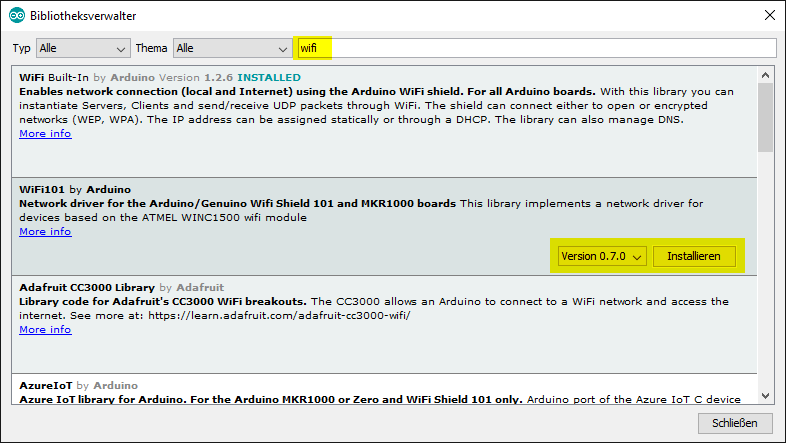Open the Typ dropdown
786x443 pixels.
83,48
